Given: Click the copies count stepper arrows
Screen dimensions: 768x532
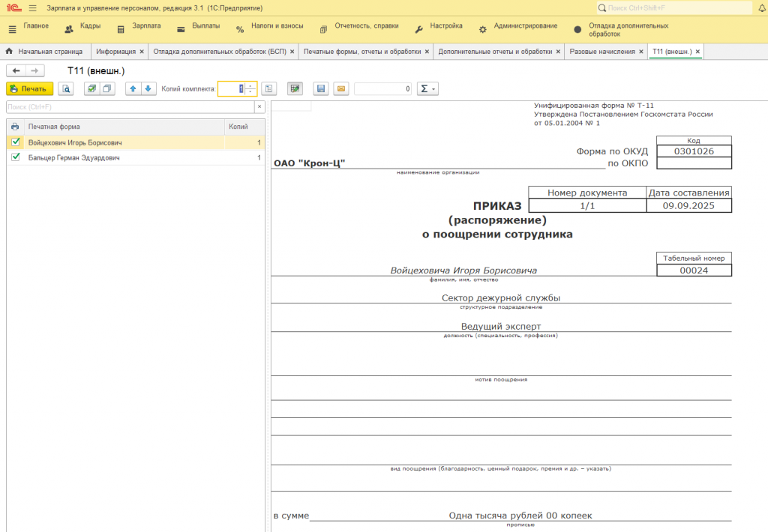Looking at the screenshot, I should click(x=250, y=88).
